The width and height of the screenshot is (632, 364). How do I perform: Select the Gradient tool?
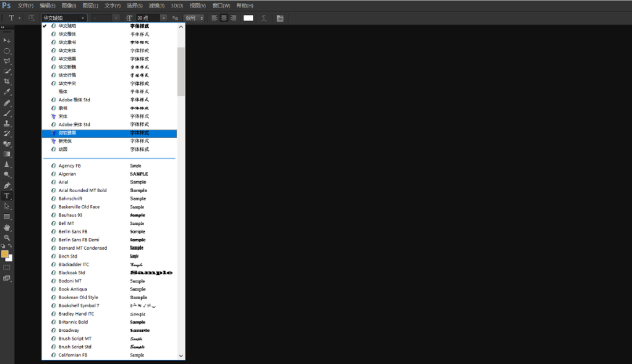(x=7, y=154)
